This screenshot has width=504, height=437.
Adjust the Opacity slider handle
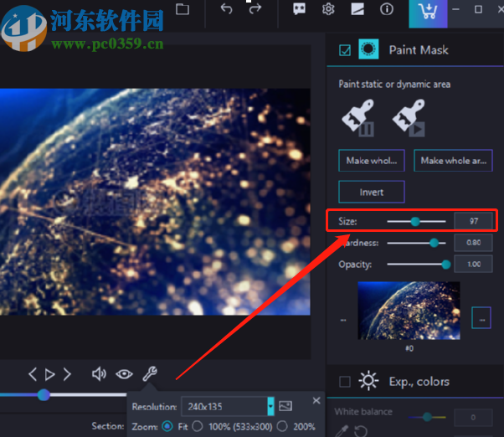click(x=446, y=265)
